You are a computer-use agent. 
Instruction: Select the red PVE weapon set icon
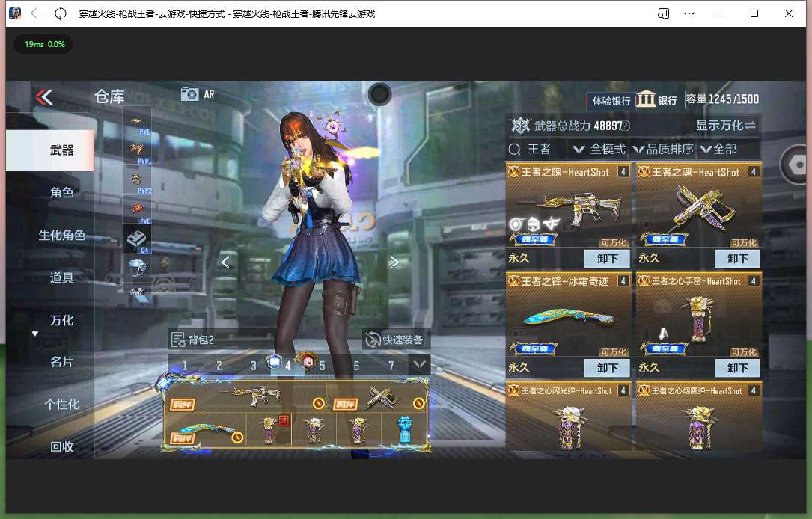[137, 211]
